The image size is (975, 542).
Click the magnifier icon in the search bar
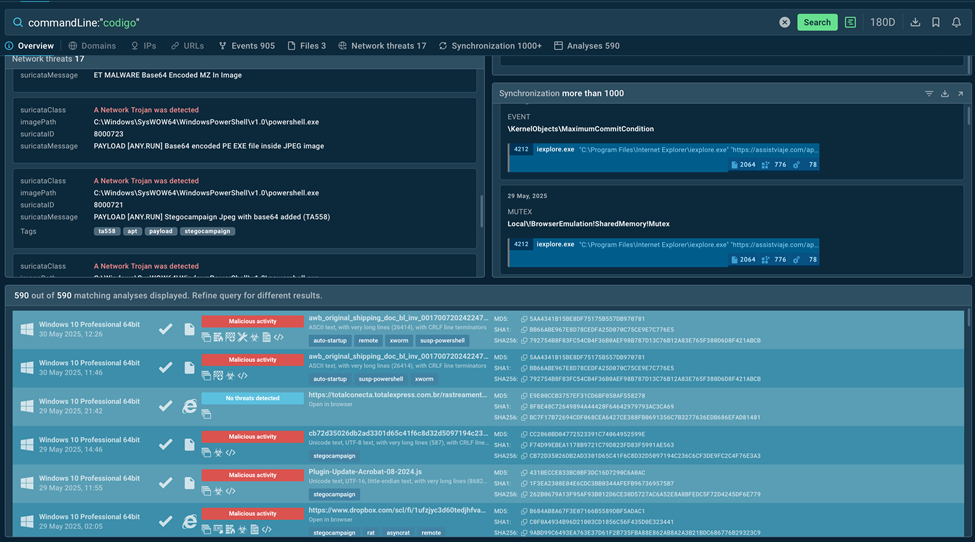pos(18,22)
